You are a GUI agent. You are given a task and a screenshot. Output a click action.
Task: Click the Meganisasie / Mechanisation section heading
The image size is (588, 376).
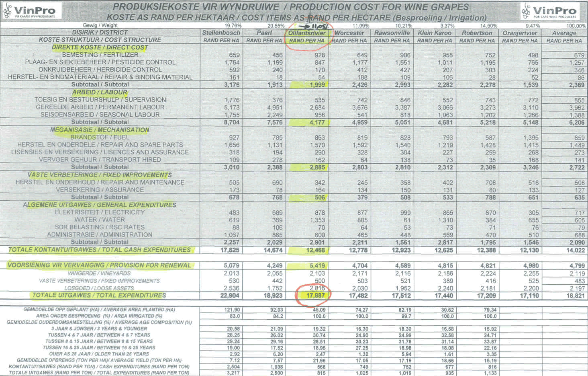tap(100, 130)
